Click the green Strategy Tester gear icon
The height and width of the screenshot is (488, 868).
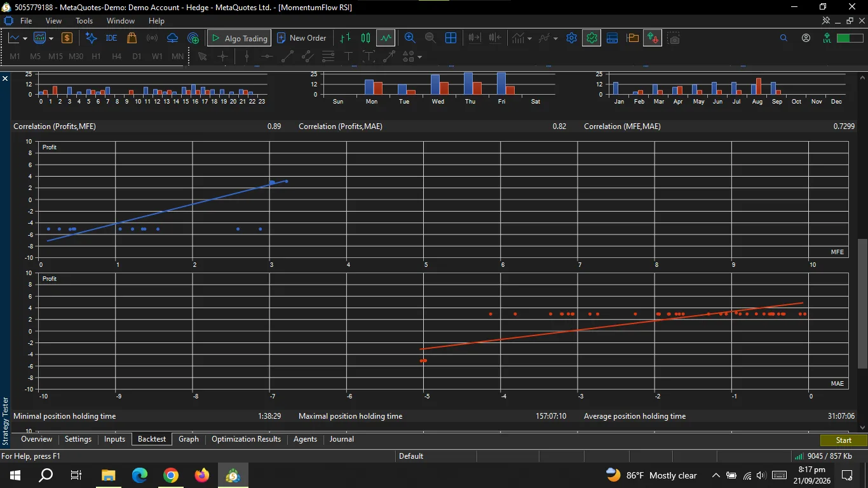pos(592,38)
